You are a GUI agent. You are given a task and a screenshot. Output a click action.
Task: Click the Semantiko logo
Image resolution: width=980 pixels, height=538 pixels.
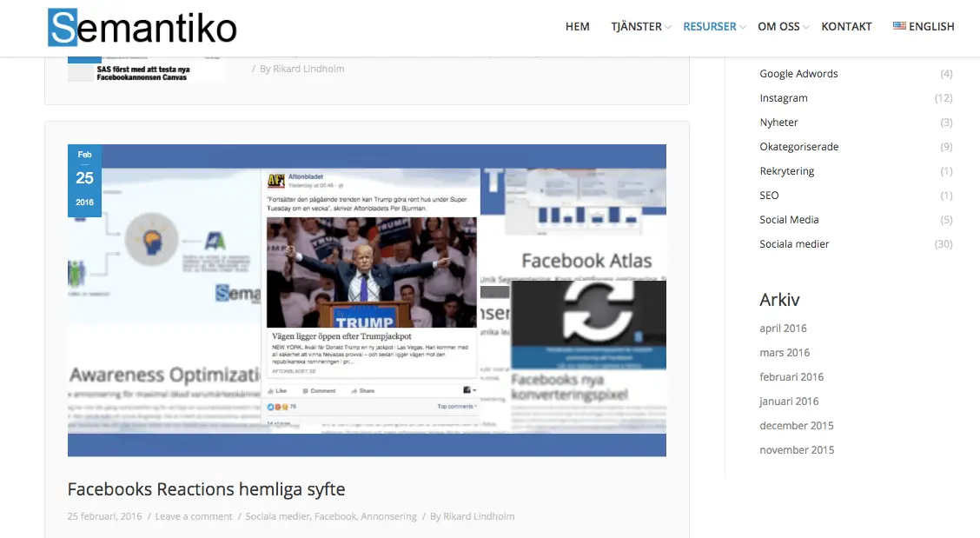point(142,27)
